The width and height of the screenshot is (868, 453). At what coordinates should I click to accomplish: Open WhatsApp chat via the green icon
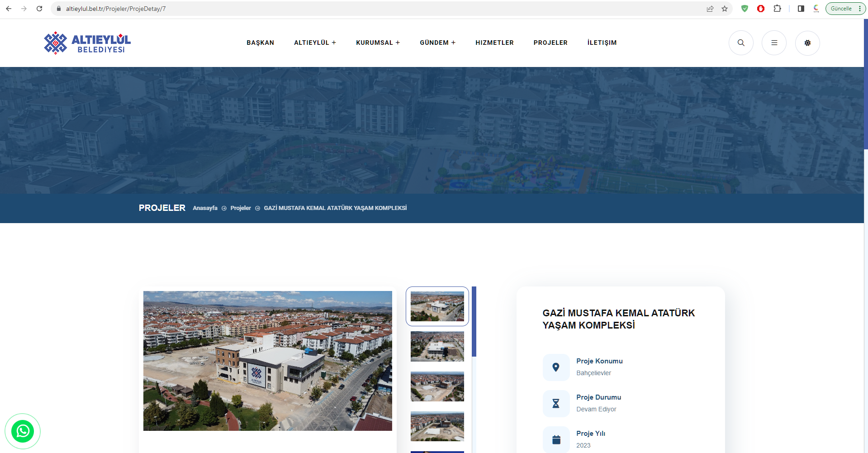click(23, 431)
